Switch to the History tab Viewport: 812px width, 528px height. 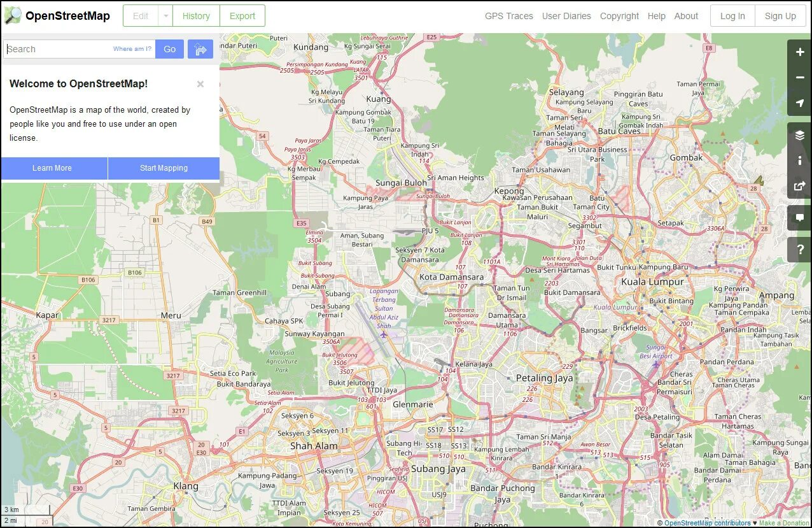point(196,16)
